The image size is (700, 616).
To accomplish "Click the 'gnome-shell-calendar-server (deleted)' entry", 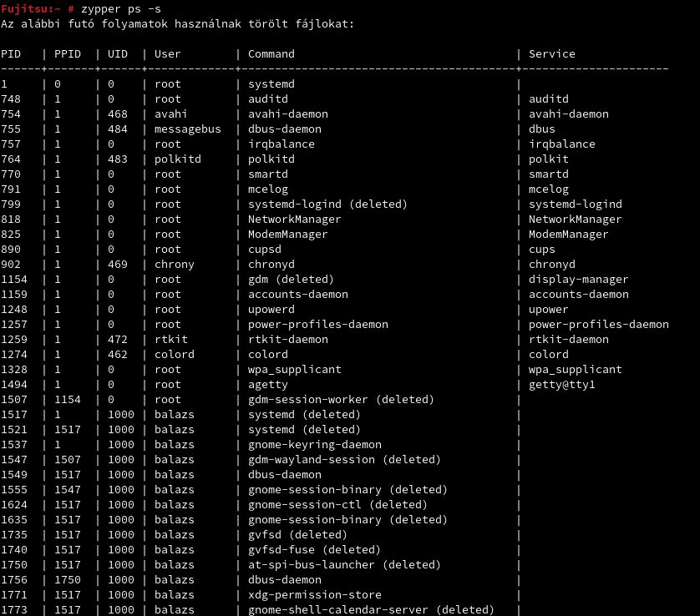I will (371, 610).
